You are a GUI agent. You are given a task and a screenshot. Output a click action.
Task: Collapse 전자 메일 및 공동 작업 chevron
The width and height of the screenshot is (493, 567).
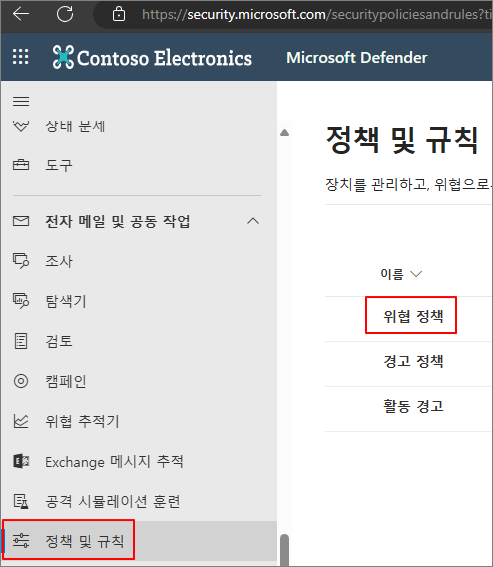pos(253,221)
